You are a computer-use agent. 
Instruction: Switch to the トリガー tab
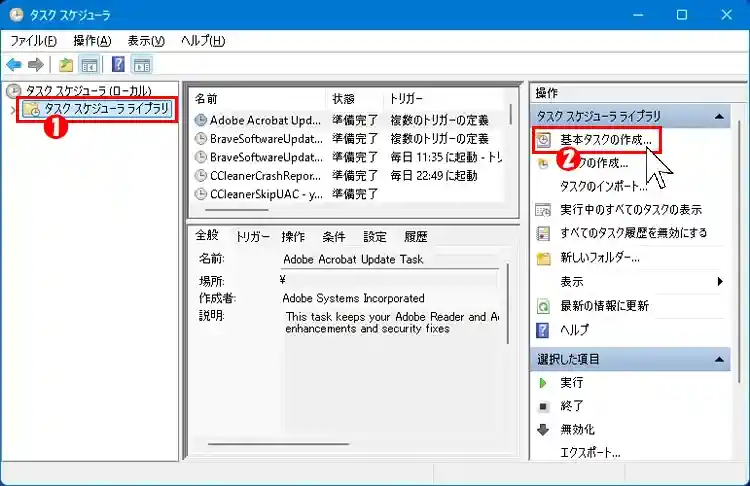tap(253, 237)
